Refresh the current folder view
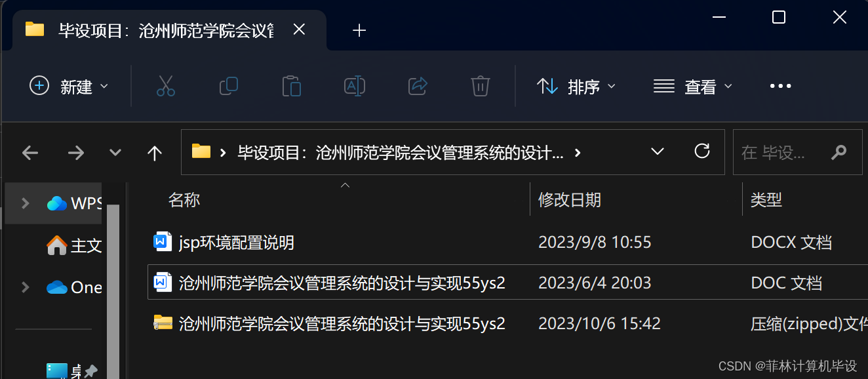Image resolution: width=868 pixels, height=379 pixels. (x=702, y=152)
